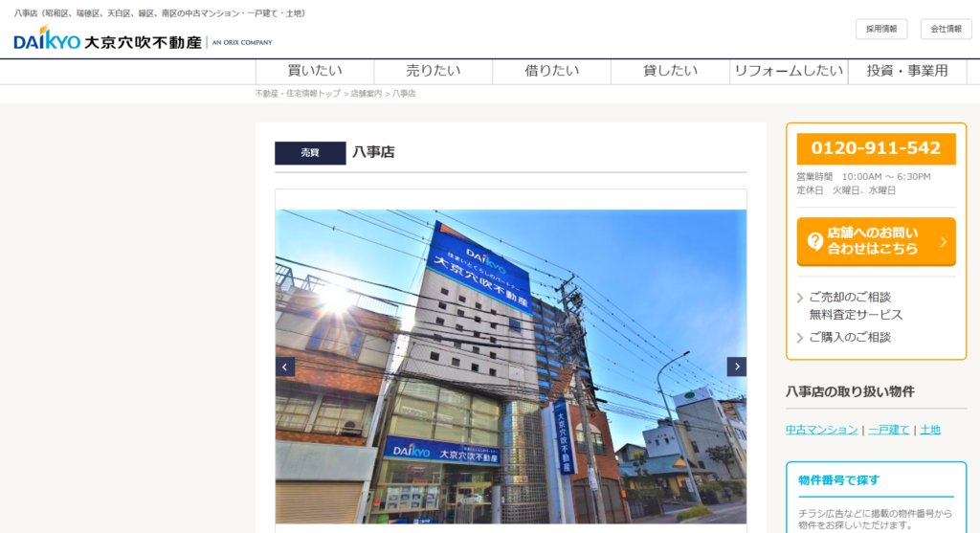Open the 投資・事業用 menu
This screenshot has height=533, width=980.
pyautogui.click(x=907, y=71)
